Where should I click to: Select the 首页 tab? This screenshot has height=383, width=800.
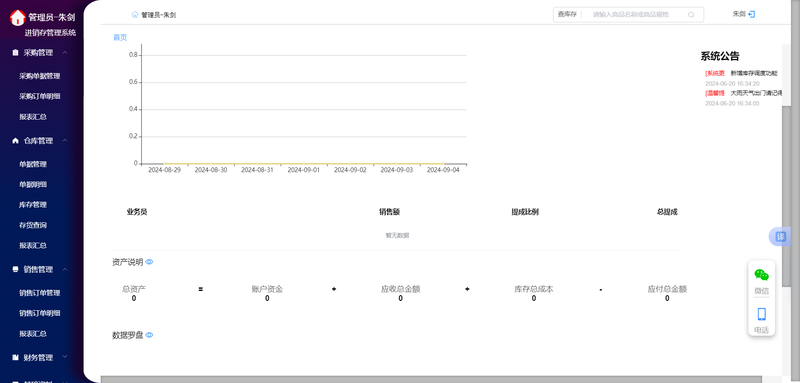coord(120,37)
